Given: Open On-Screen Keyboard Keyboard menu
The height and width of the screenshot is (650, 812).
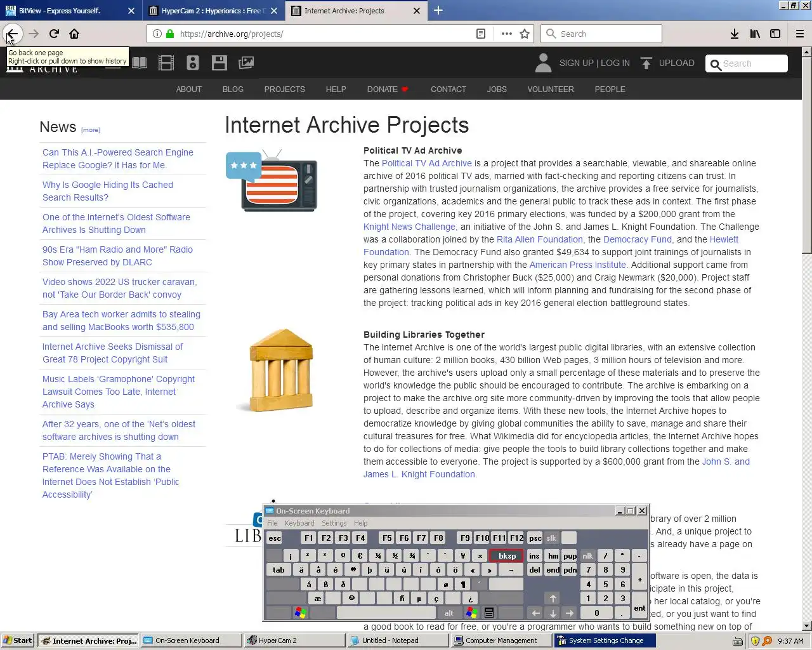Looking at the screenshot, I should click(x=299, y=523).
